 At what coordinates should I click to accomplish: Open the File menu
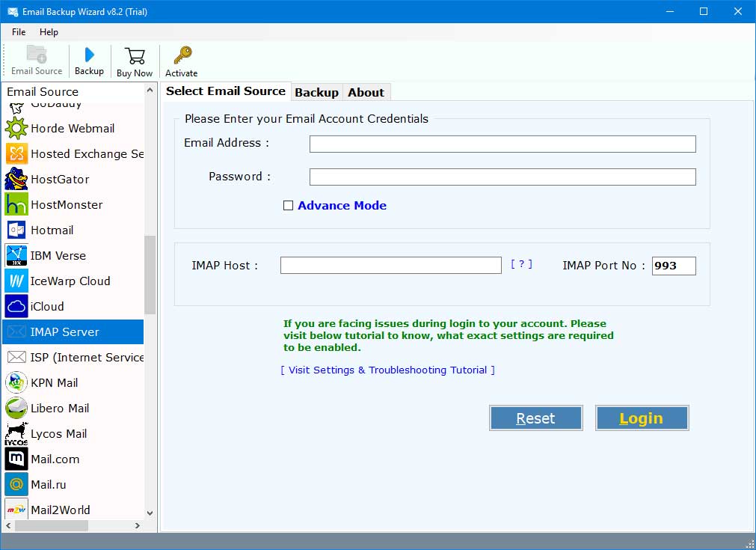[19, 32]
